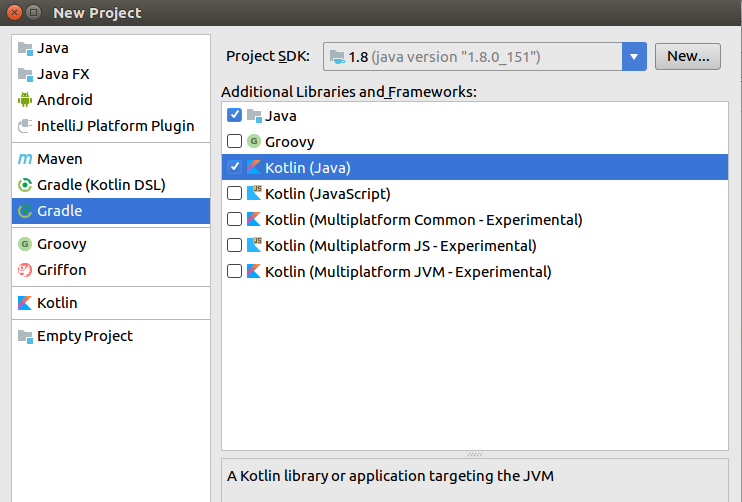
Task: Uncheck the Kotlin (Java) checkbox
Action: [234, 167]
